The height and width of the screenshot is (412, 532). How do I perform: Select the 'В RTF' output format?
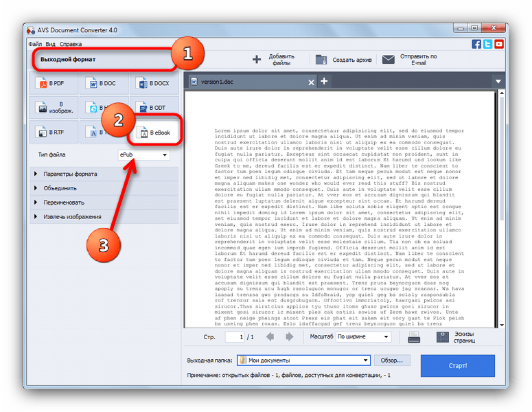point(54,132)
